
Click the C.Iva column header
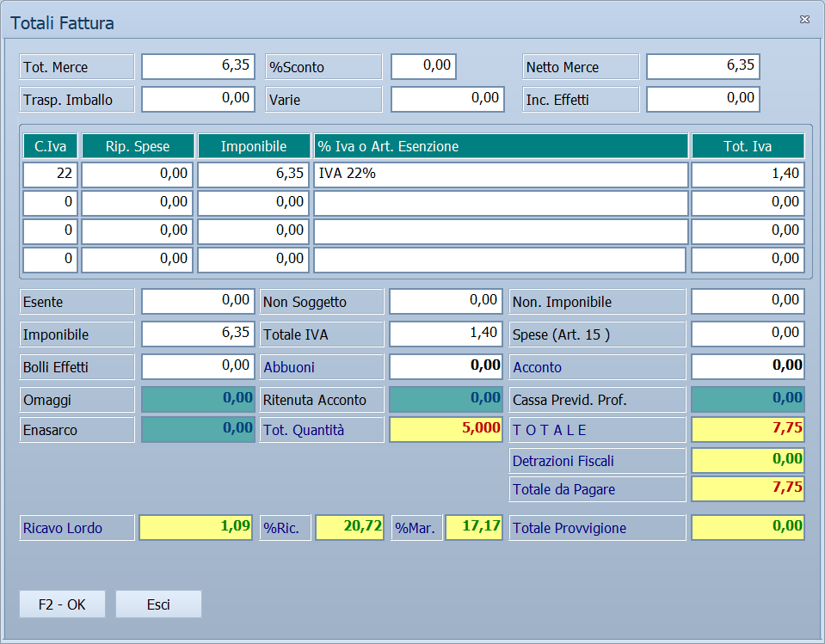click(x=51, y=145)
